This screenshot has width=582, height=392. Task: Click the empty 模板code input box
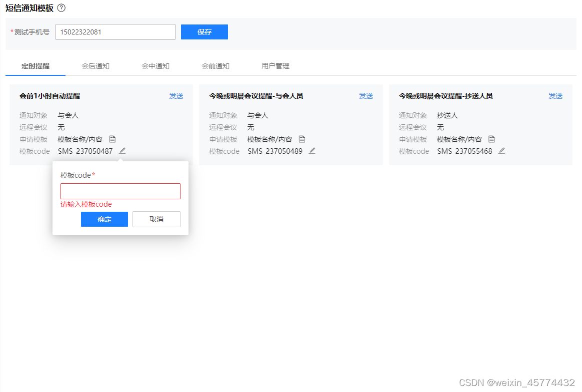tap(120, 191)
